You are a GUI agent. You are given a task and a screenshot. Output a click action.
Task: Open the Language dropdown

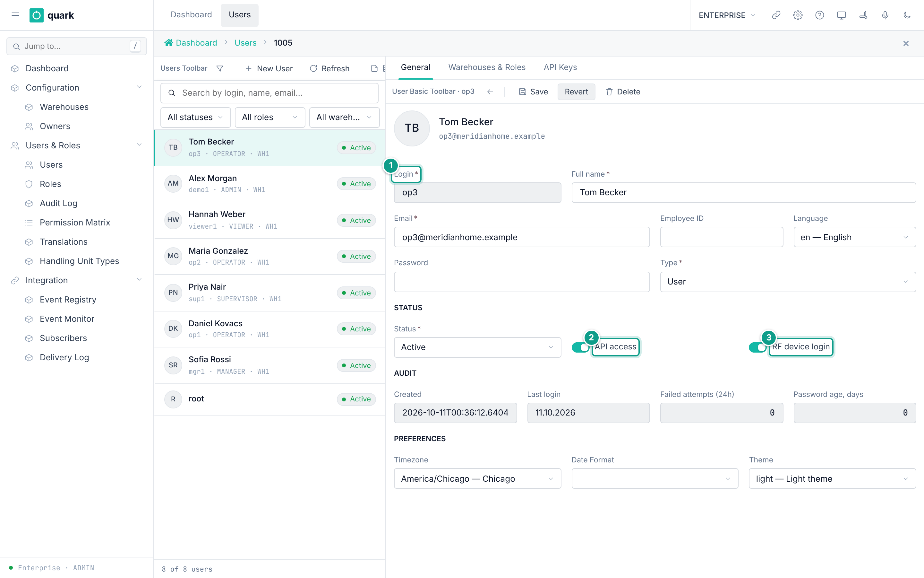point(854,237)
